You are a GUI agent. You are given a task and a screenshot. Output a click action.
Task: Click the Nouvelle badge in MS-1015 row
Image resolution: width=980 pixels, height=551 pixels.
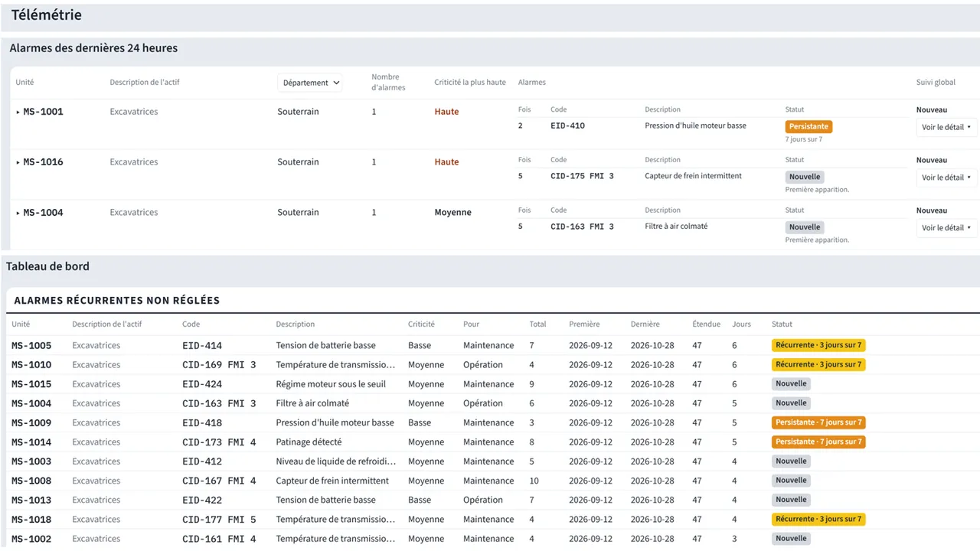(791, 384)
